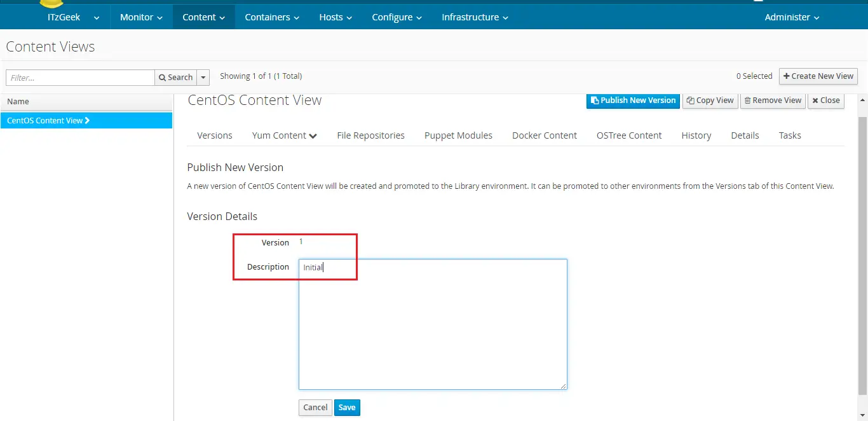Switch to the Tasks tab
Screen dimensions: 868x421
[x=790, y=135]
